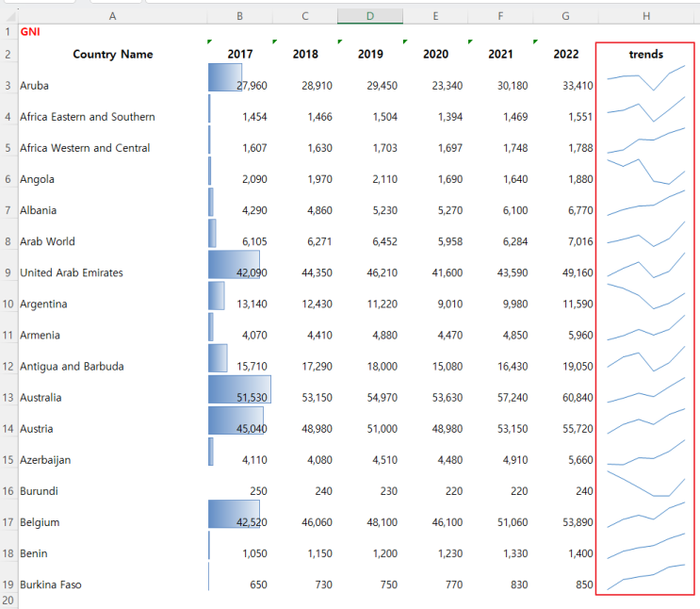Click the Burkina Faso country cell
The height and width of the screenshot is (609, 700).
(51, 584)
